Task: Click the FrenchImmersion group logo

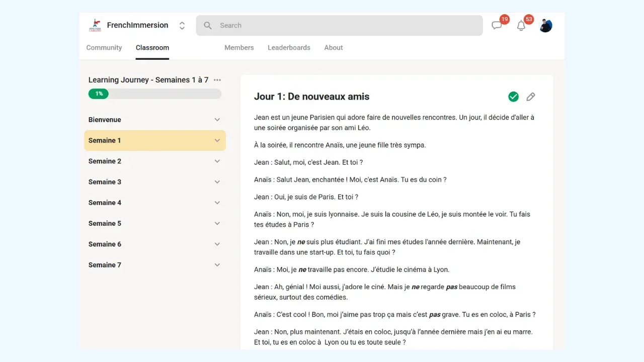Action: click(x=95, y=25)
